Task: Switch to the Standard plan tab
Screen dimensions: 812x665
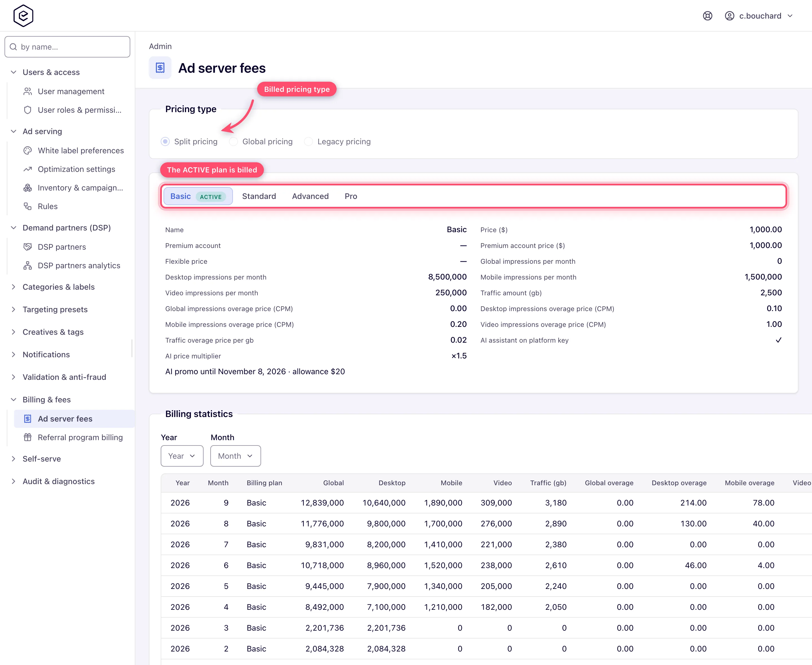Action: [x=259, y=196]
